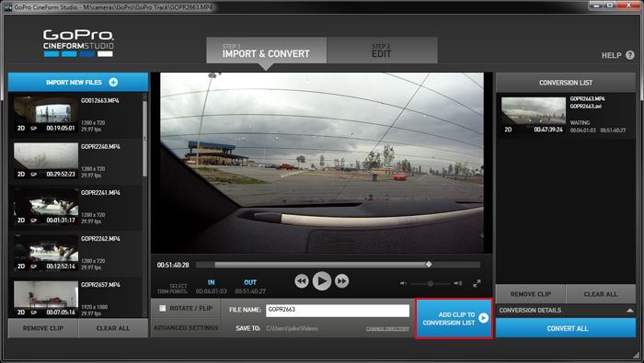This screenshot has height=363, width=644.
Task: Click the help question mark icon
Action: (629, 55)
